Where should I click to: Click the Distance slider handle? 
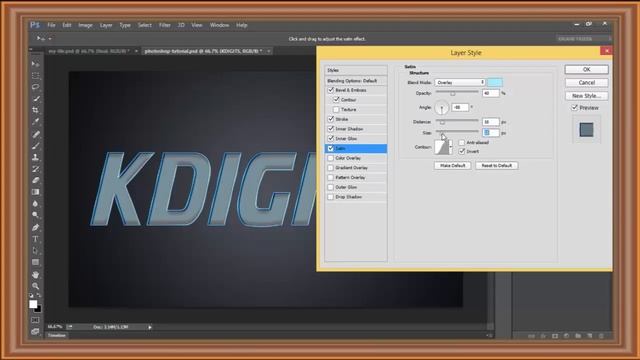pos(442,122)
